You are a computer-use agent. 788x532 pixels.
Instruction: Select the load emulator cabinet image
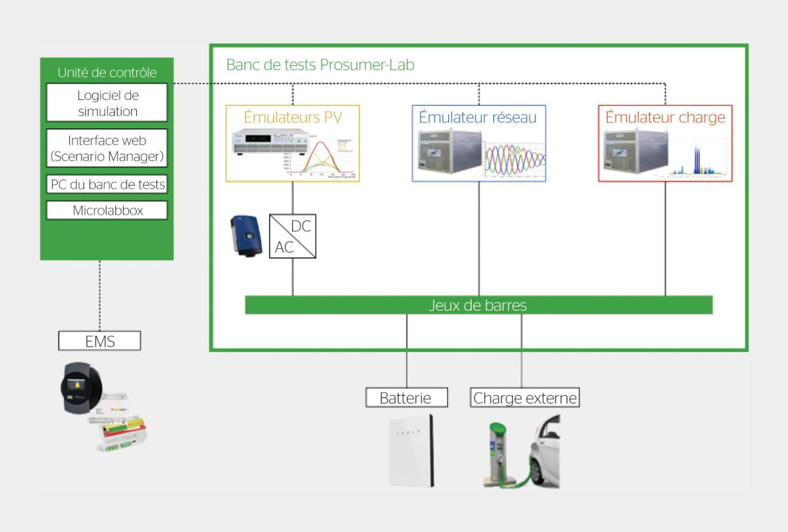634,151
